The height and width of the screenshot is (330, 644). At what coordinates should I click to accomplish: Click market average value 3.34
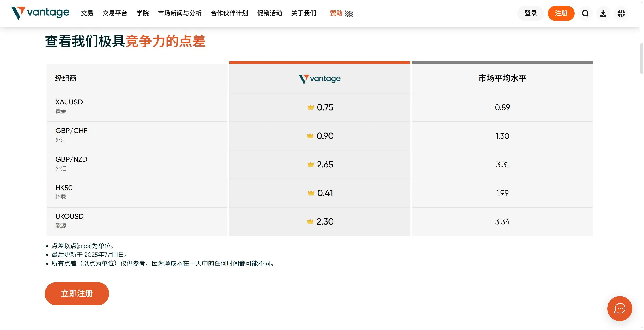(502, 222)
